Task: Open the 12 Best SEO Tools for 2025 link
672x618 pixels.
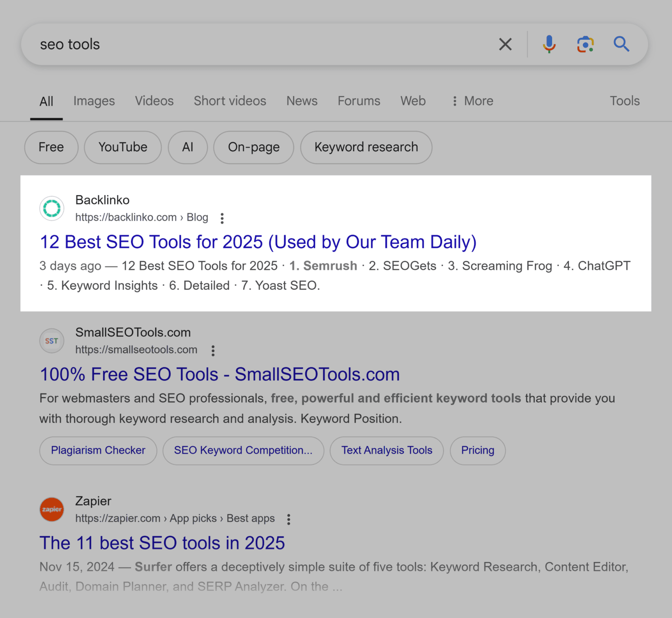Action: (258, 242)
